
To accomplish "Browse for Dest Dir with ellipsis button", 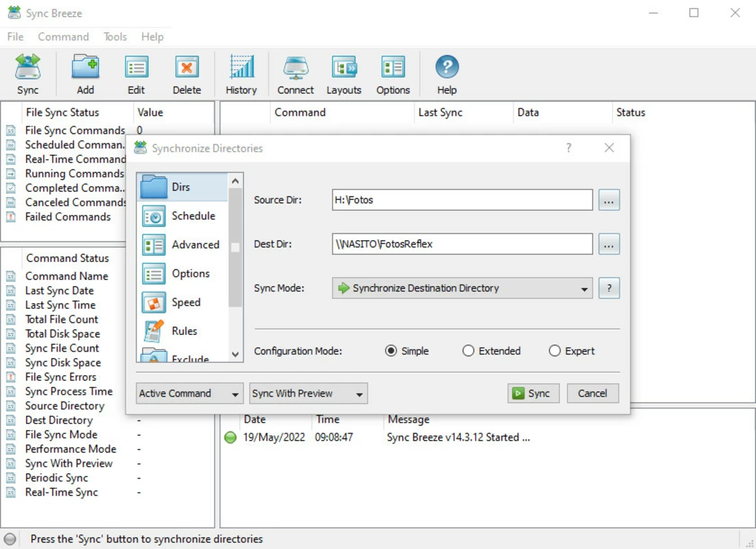I will coord(609,244).
